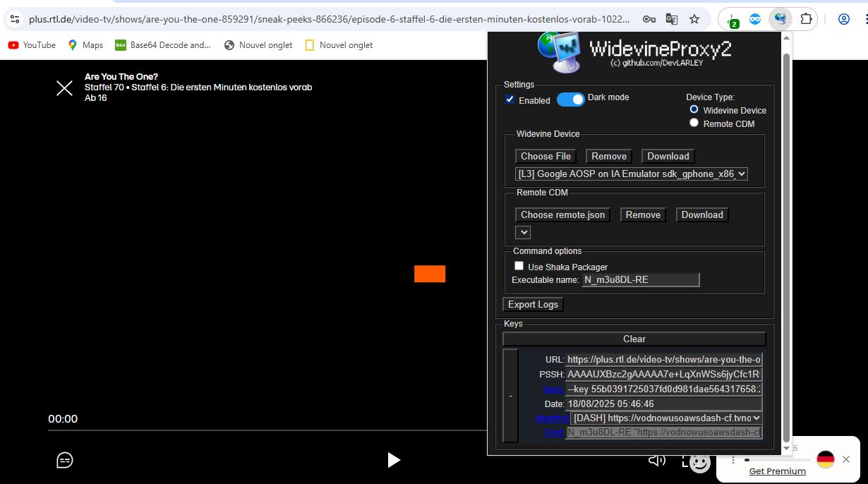This screenshot has width=868, height=484.
Task: Uncheck the Enabled checkbox
Action: pyautogui.click(x=510, y=99)
